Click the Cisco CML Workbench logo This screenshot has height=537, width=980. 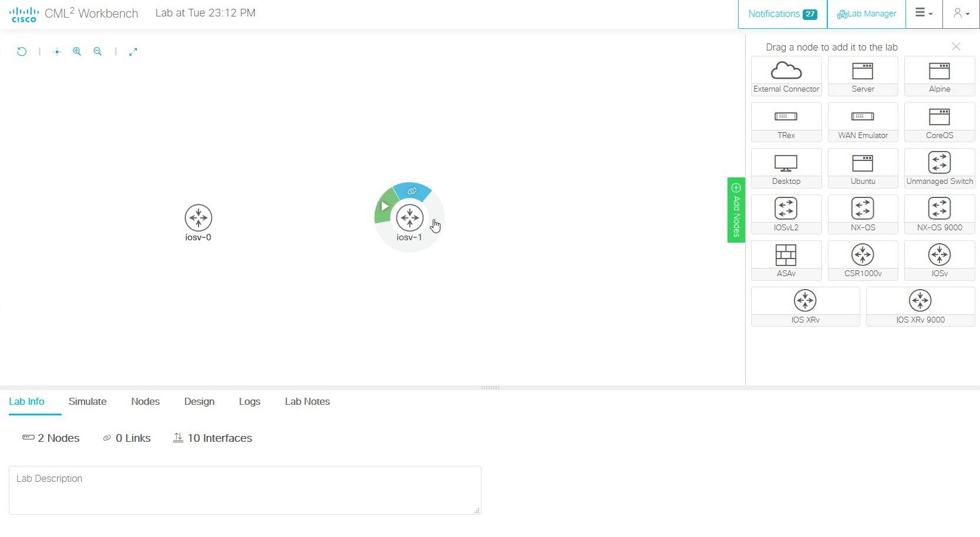click(74, 14)
